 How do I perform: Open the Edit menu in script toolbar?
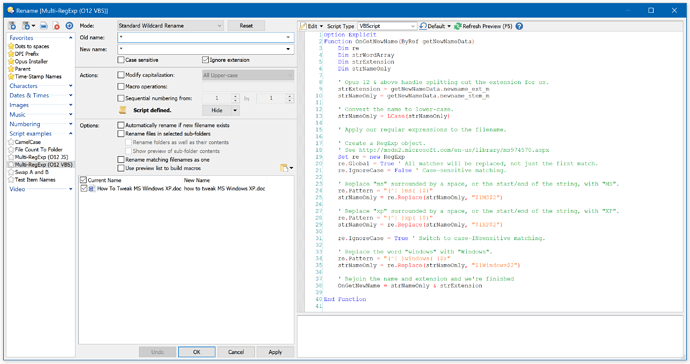point(312,26)
